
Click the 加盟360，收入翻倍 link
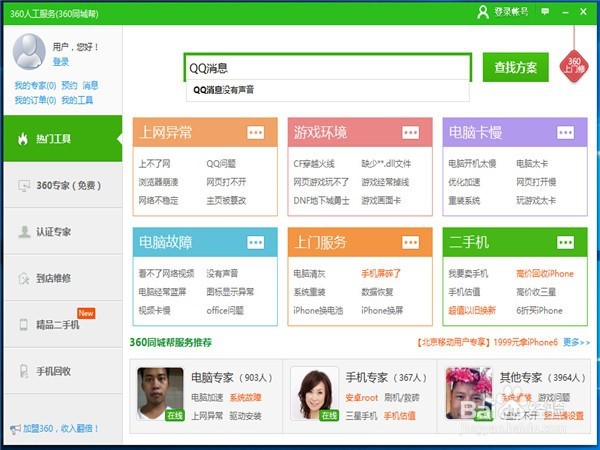click(60, 429)
